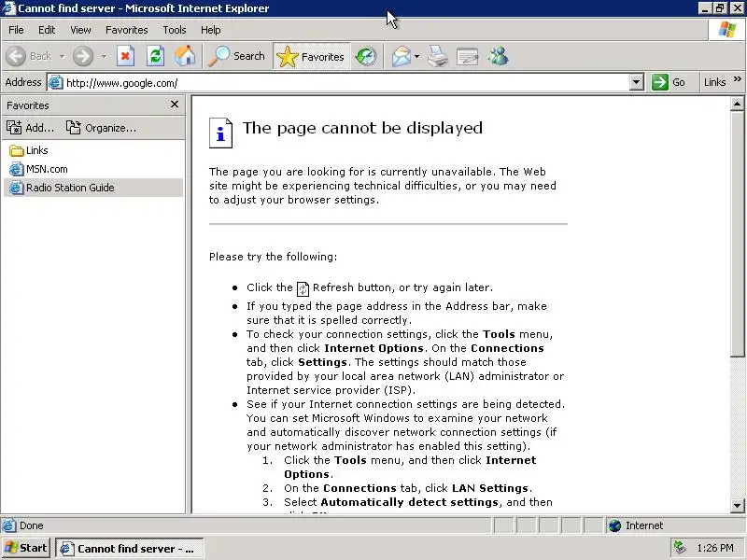
Task: Expand the address bar dropdown list
Action: click(x=637, y=82)
